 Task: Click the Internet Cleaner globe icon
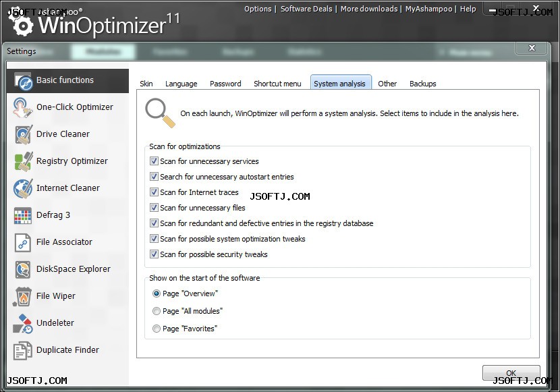(23, 188)
